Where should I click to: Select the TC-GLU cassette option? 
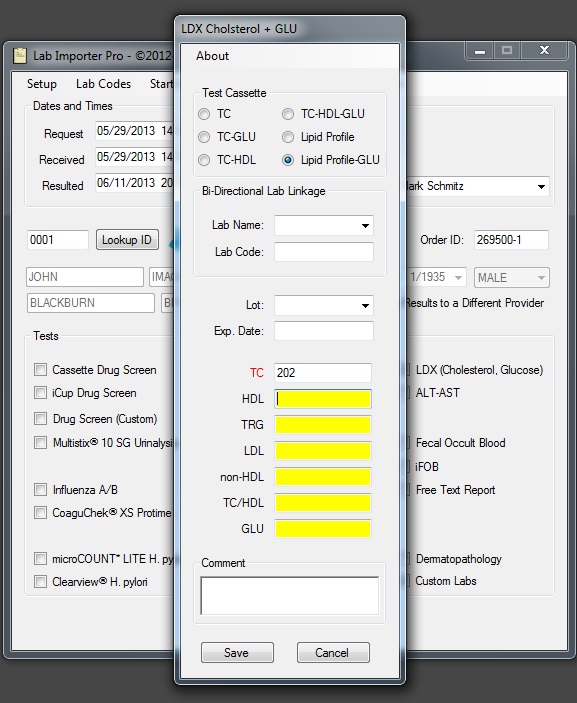click(204, 137)
